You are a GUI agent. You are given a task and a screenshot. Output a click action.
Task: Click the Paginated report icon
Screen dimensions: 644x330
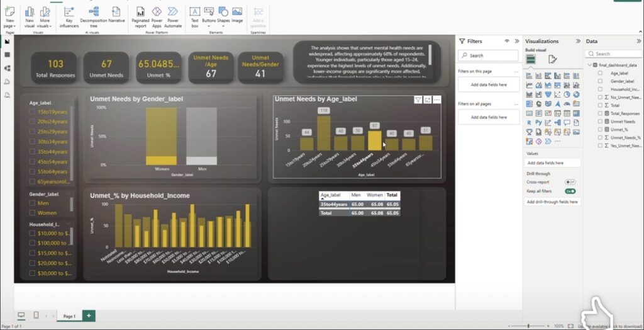140,16
